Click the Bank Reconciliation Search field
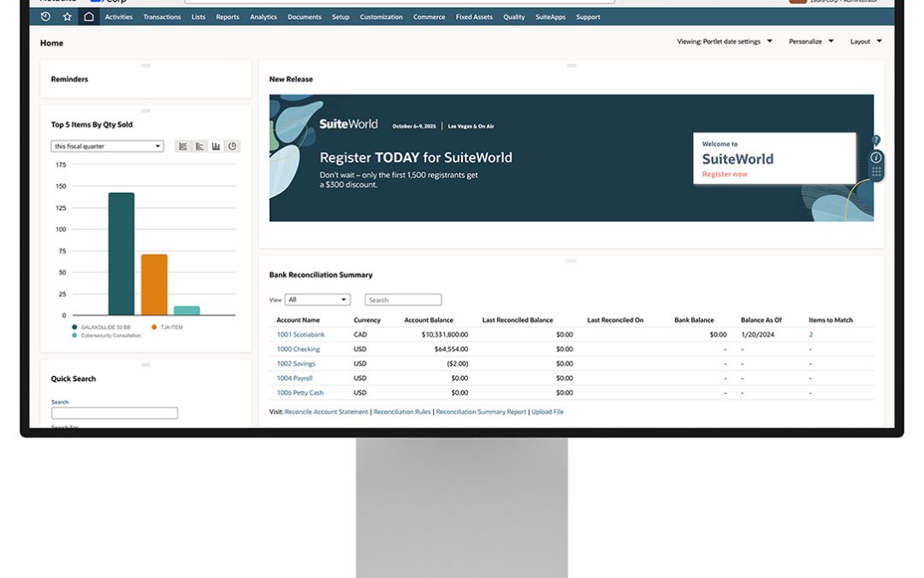Image resolution: width=924 pixels, height=578 pixels. [403, 300]
